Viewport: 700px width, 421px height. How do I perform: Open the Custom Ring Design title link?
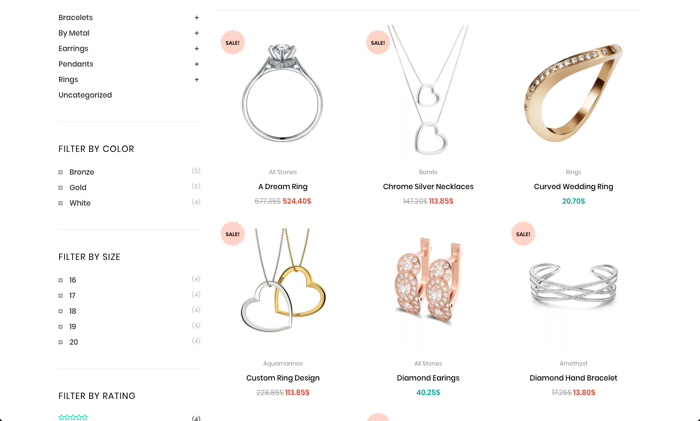(283, 378)
